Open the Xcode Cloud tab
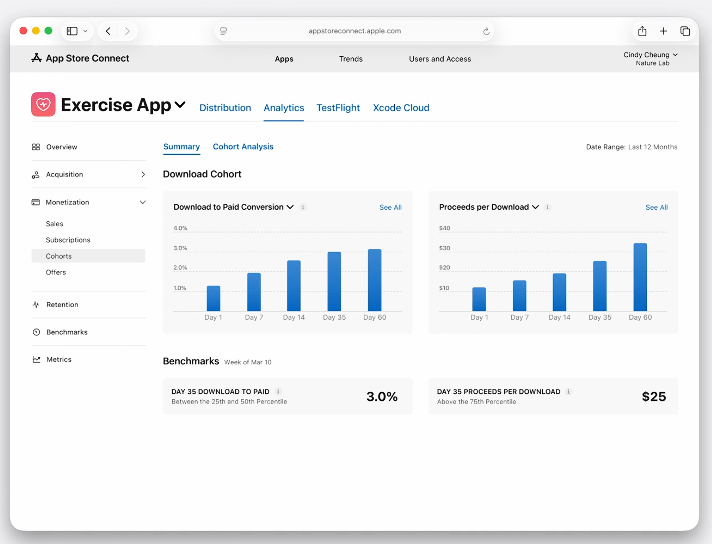The height and width of the screenshot is (544, 712). pos(401,108)
